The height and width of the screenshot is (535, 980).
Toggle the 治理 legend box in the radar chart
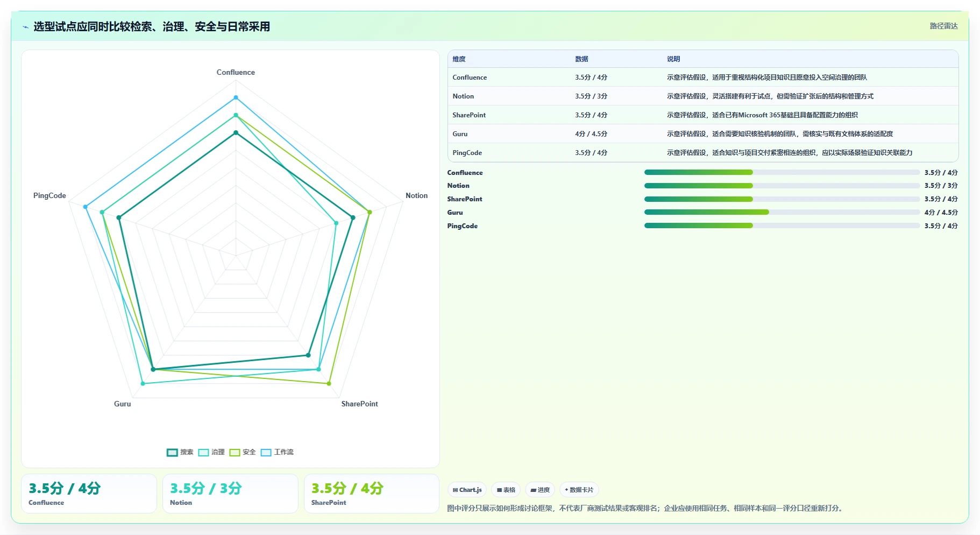[203, 452]
